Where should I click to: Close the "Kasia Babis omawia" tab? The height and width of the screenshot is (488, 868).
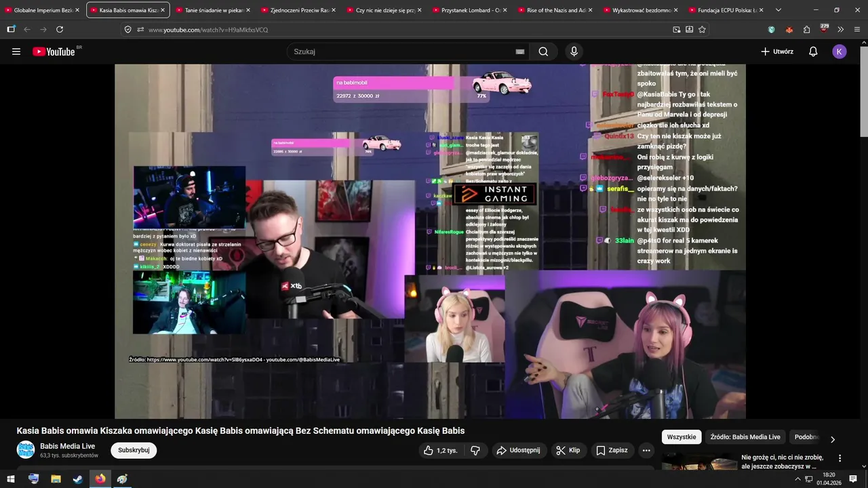point(163,10)
